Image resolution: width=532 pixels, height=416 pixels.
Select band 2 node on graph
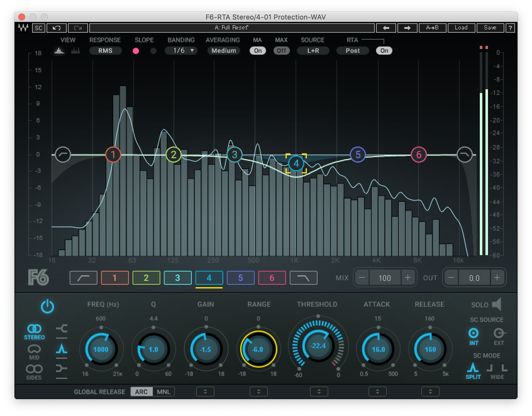(174, 154)
